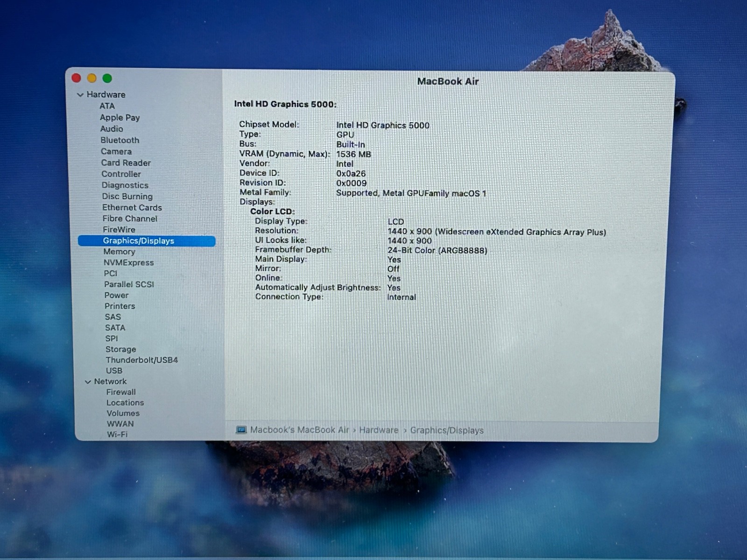Close the System Information window
This screenshot has height=560, width=747.
pos(77,78)
